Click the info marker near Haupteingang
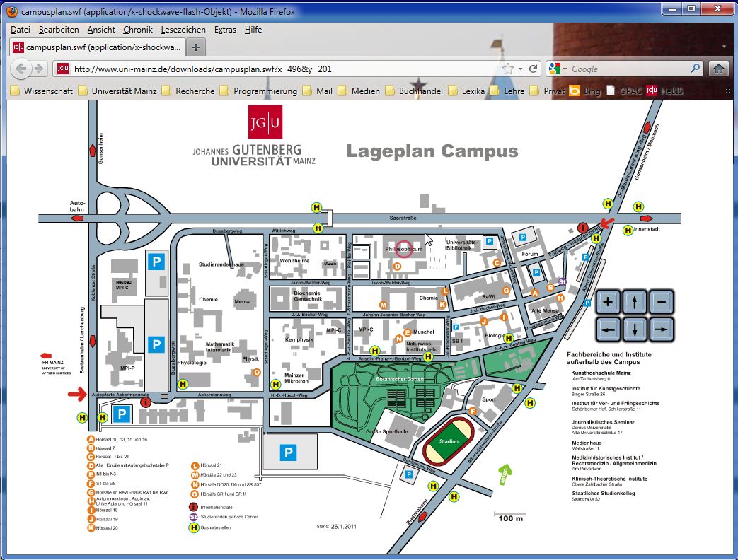Image resolution: width=738 pixels, height=560 pixels. click(582, 228)
